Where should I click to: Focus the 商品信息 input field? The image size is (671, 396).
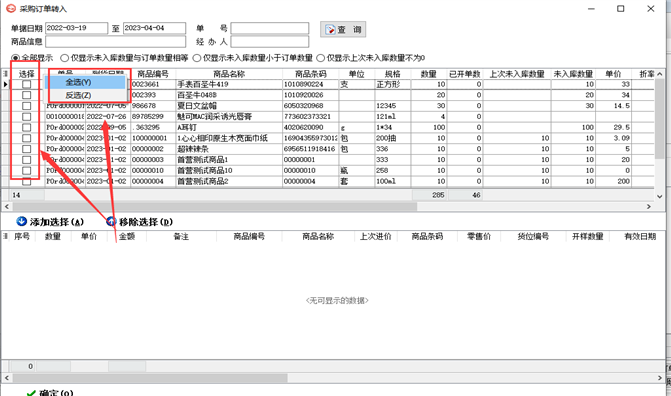click(x=116, y=42)
